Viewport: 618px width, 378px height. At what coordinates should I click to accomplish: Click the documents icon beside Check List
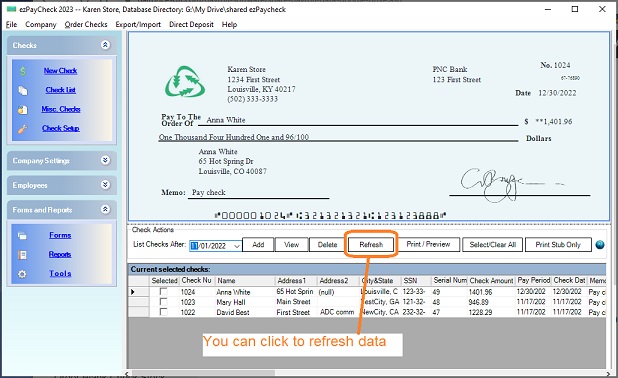coord(23,90)
